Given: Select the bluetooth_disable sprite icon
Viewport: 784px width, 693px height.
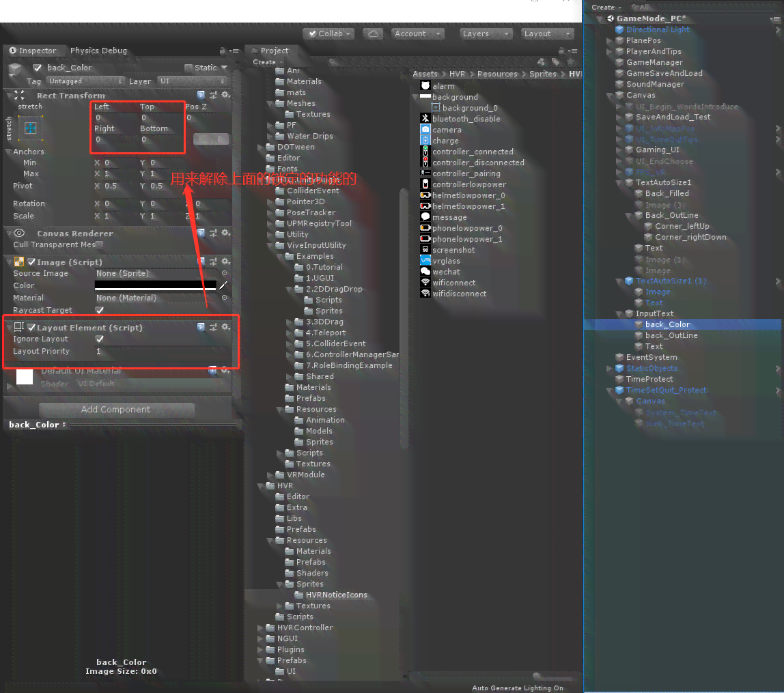Looking at the screenshot, I should 425,119.
